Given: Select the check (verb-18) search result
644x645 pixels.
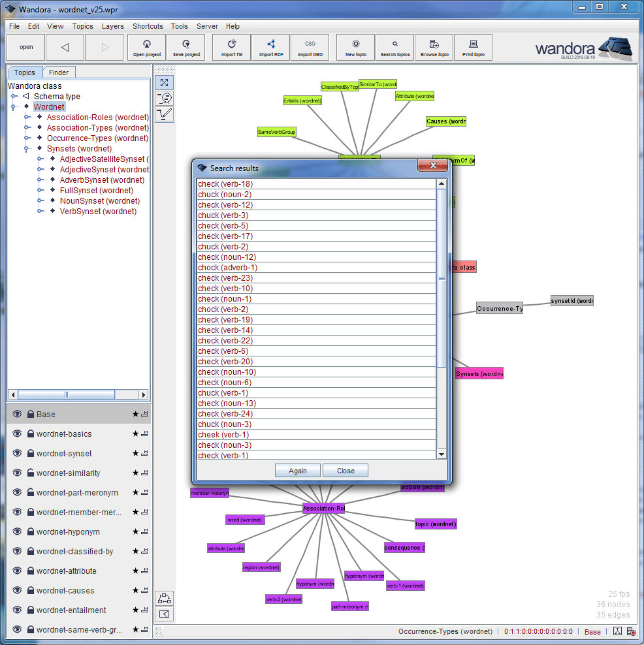Looking at the screenshot, I should (225, 183).
